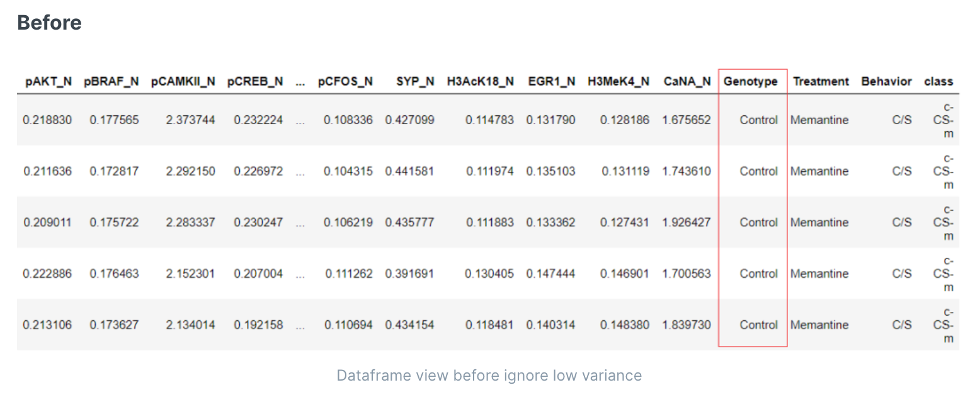Click the Behavior column header
Screen dimensions: 980x397
[886, 81]
